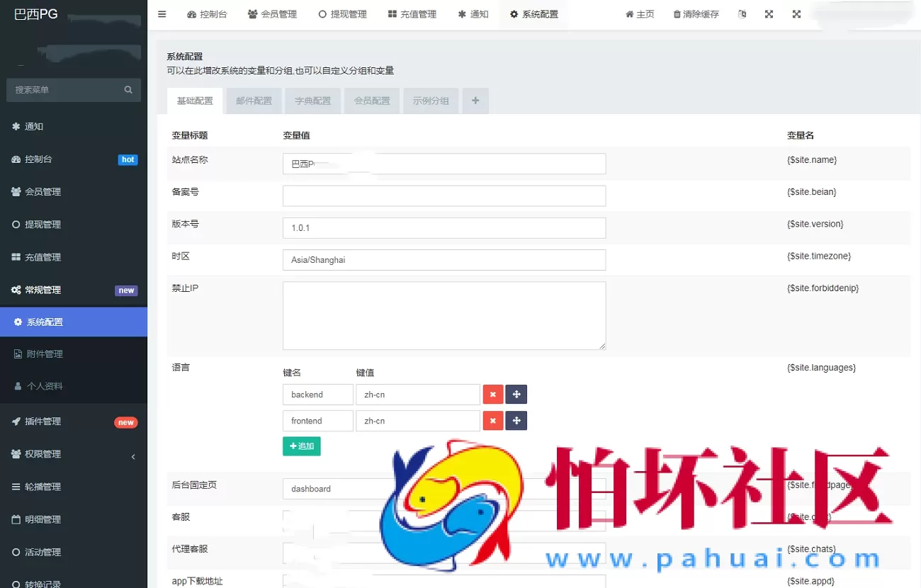
Task: Click 清除缓存 in the top bar
Action: tap(696, 13)
